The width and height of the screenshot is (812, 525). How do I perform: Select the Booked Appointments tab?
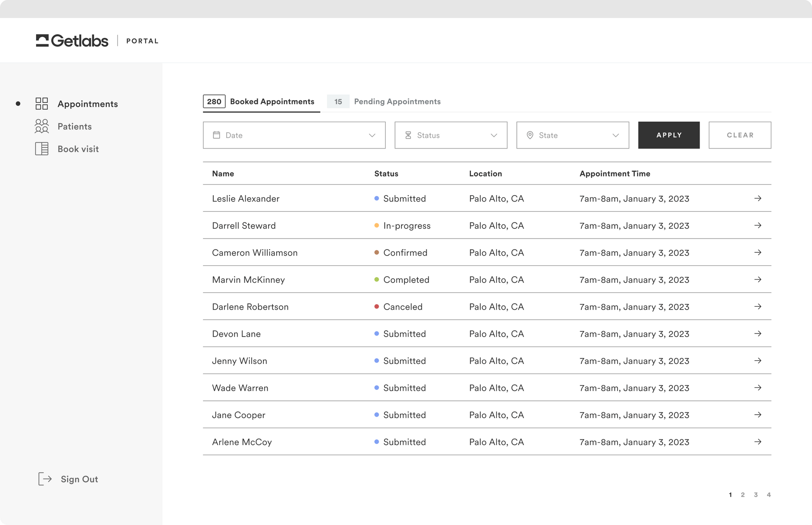pos(272,101)
